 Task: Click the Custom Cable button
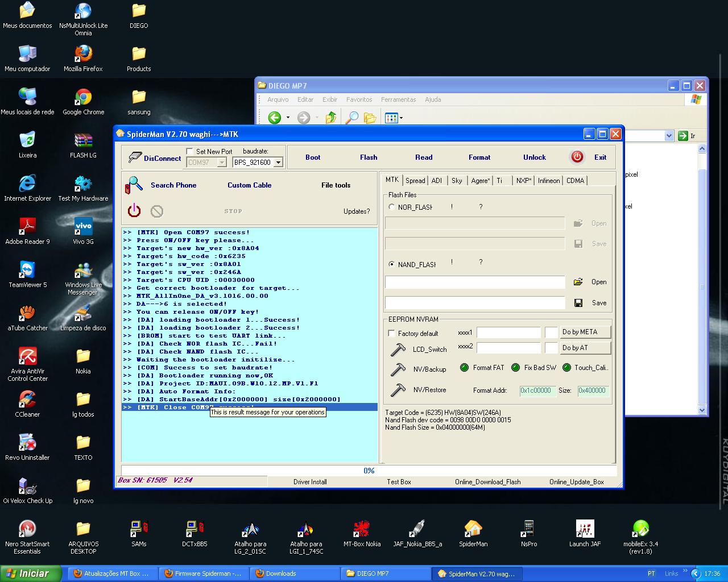[249, 185]
